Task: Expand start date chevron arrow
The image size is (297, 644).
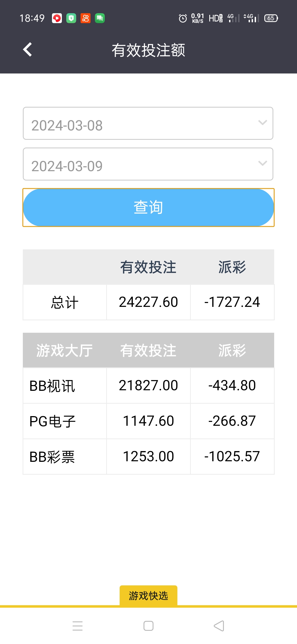Action: coord(263,122)
